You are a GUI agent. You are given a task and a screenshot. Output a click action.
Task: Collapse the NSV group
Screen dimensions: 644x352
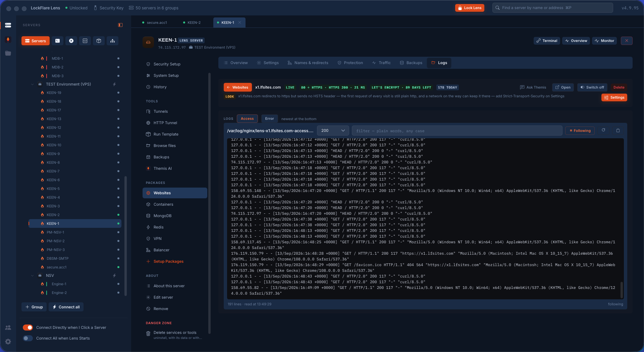pos(33,275)
